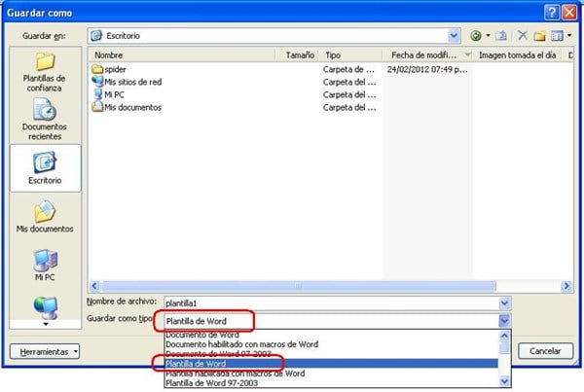The image size is (584, 392).
Task: Choose Plantilla habilitada con macros de Word
Action: pos(331,374)
